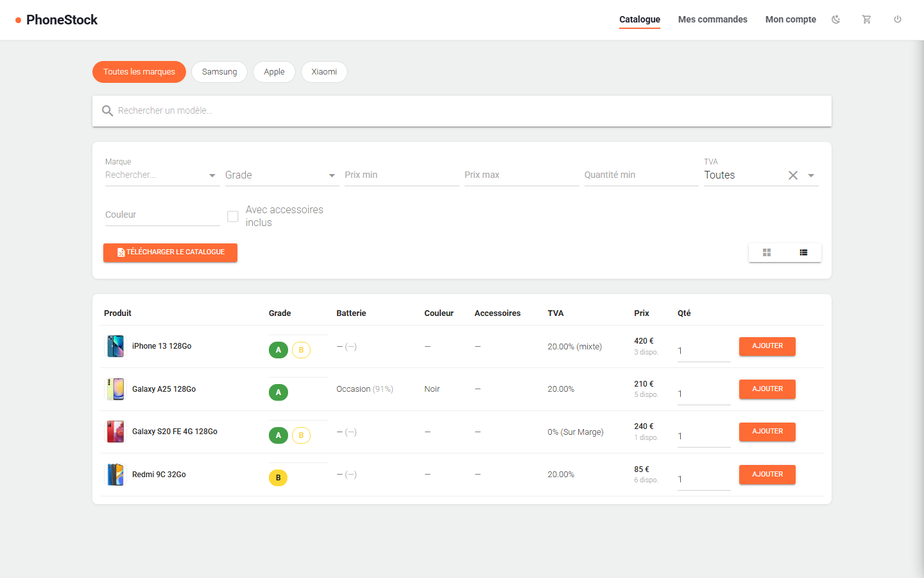Enable 'Avec accessoires inclus' checkbox
This screenshot has width=924, height=578.
click(233, 216)
